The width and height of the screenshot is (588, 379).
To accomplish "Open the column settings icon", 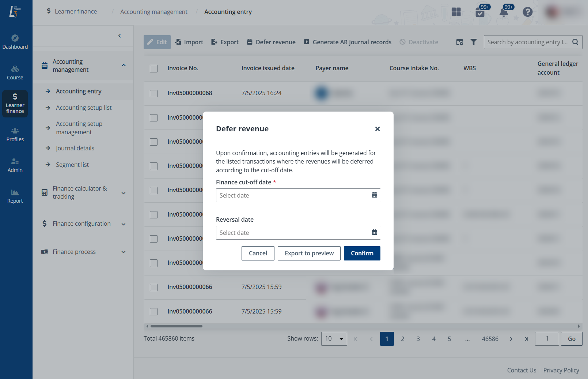I will tap(459, 42).
